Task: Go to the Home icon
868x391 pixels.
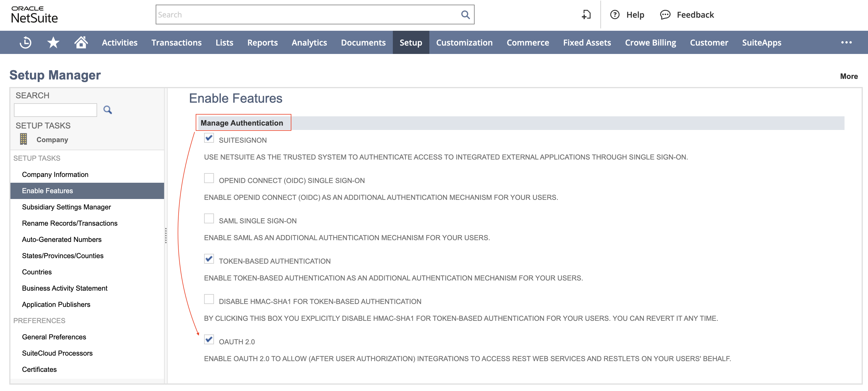Action: click(x=81, y=42)
